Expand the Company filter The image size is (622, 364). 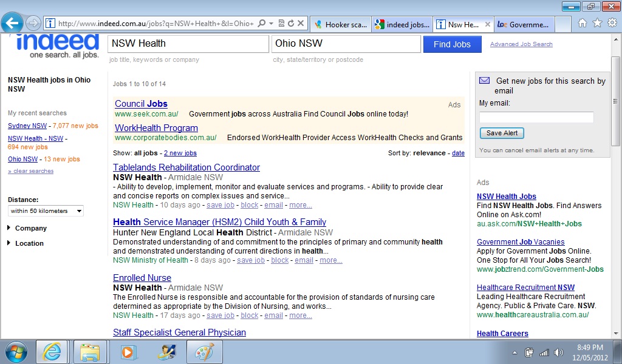(x=30, y=228)
